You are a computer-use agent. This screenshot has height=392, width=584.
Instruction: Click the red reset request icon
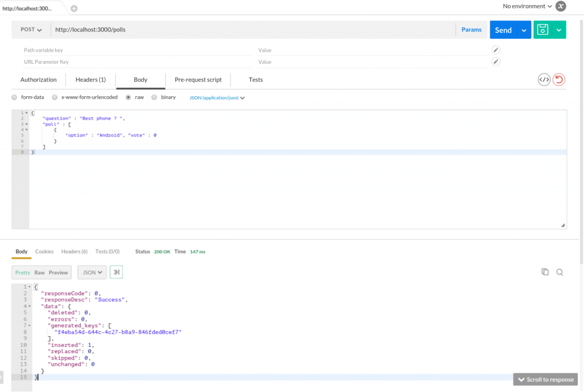pos(558,80)
